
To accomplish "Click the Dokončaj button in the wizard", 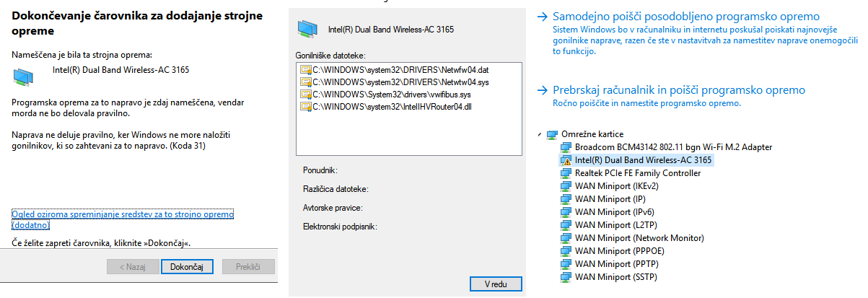I will point(187,267).
